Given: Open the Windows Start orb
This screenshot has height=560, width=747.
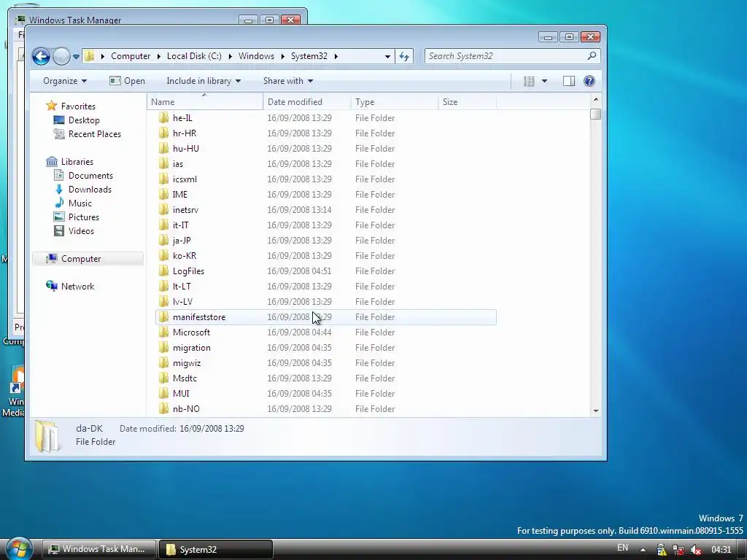Looking at the screenshot, I should point(19,548).
